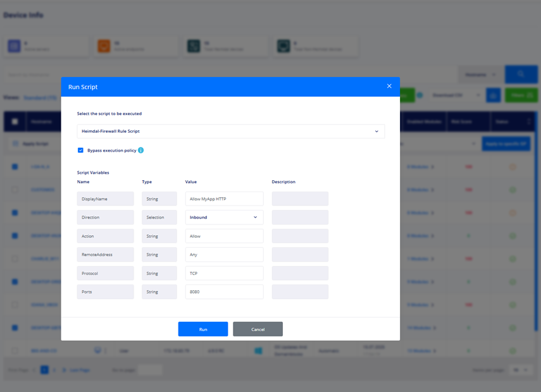Click the Ports description field
Viewport: 541px width, 392px height.
point(300,291)
